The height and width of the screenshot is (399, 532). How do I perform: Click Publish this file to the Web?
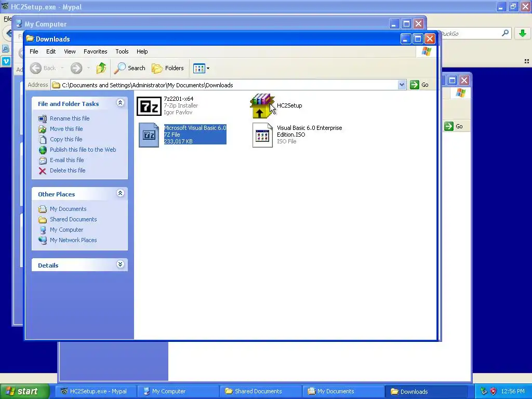pyautogui.click(x=83, y=150)
